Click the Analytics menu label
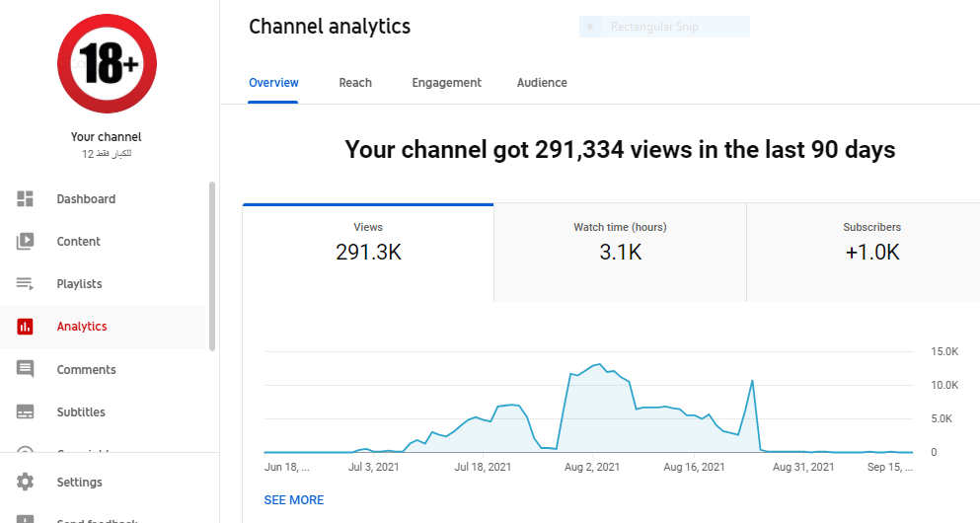The height and width of the screenshot is (523, 980). point(82,327)
